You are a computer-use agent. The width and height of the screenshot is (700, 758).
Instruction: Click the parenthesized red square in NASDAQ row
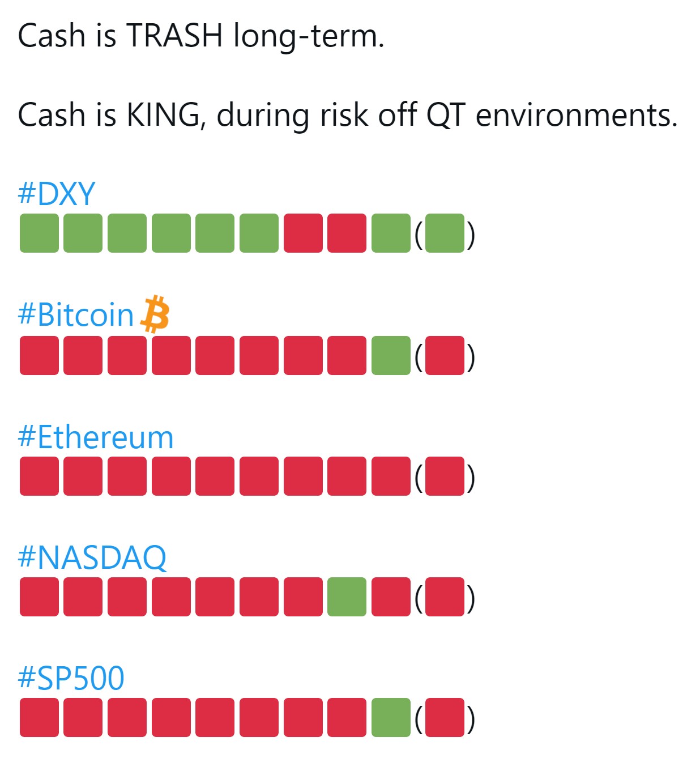(x=445, y=597)
